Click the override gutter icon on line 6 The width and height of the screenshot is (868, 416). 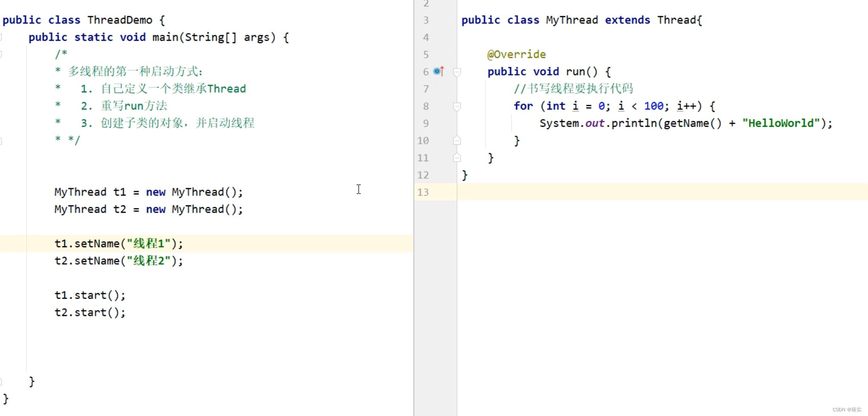point(439,71)
